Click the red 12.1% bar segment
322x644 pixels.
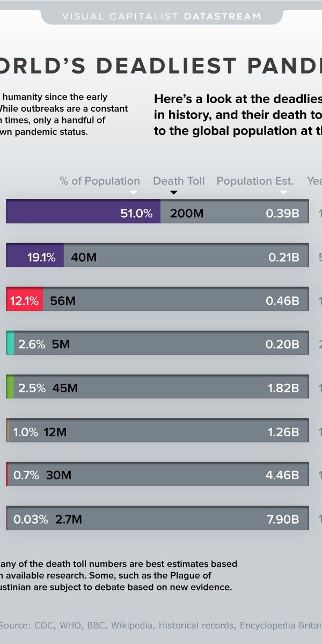tap(25, 299)
